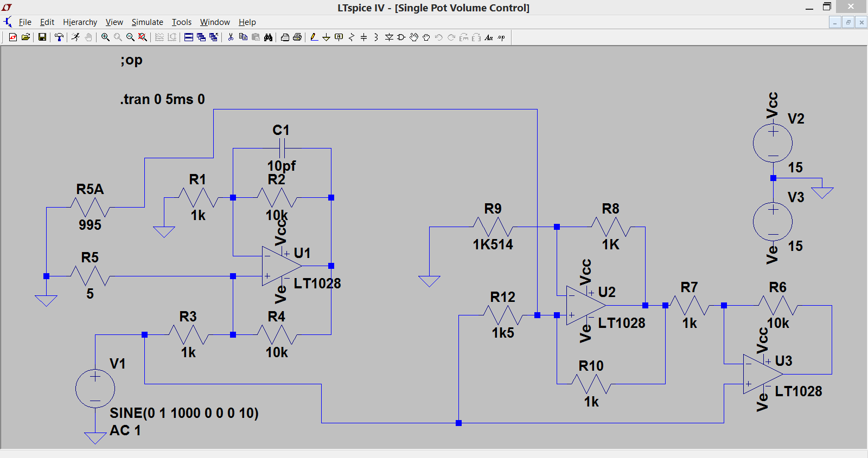
Task: Click the U1 op-amp symbol
Action: (281, 266)
